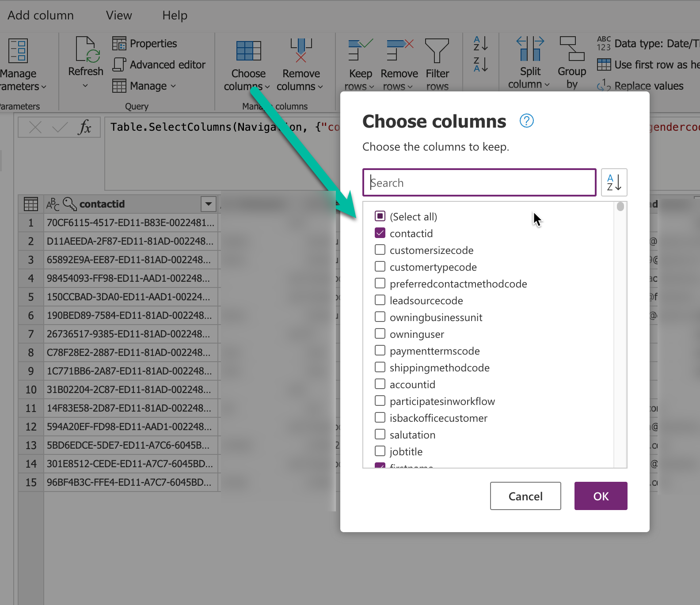This screenshot has height=605, width=700.
Task: Uncheck the contactid checkbox
Action: click(x=380, y=233)
